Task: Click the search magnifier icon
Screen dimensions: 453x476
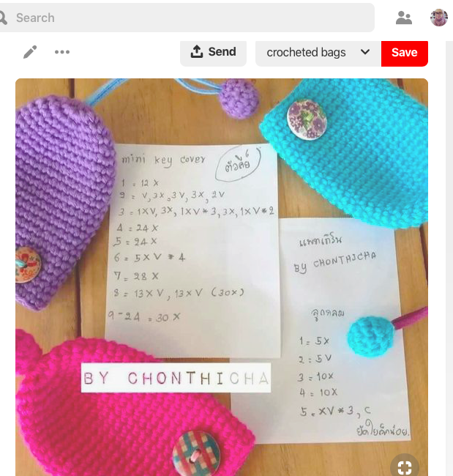Action: coord(3,18)
